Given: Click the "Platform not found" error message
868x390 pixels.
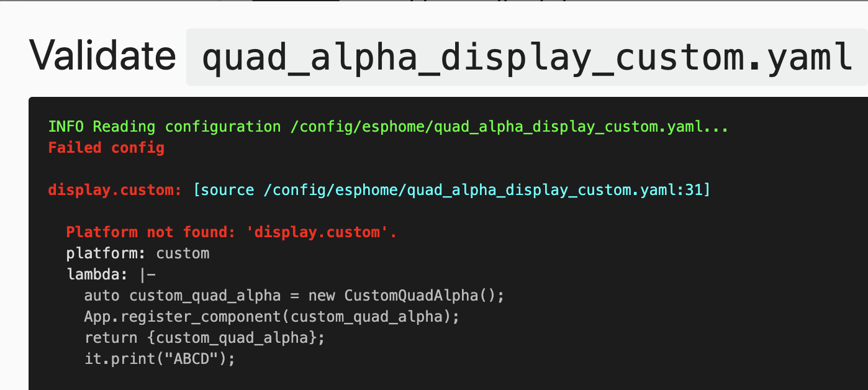Looking at the screenshot, I should click(x=231, y=232).
